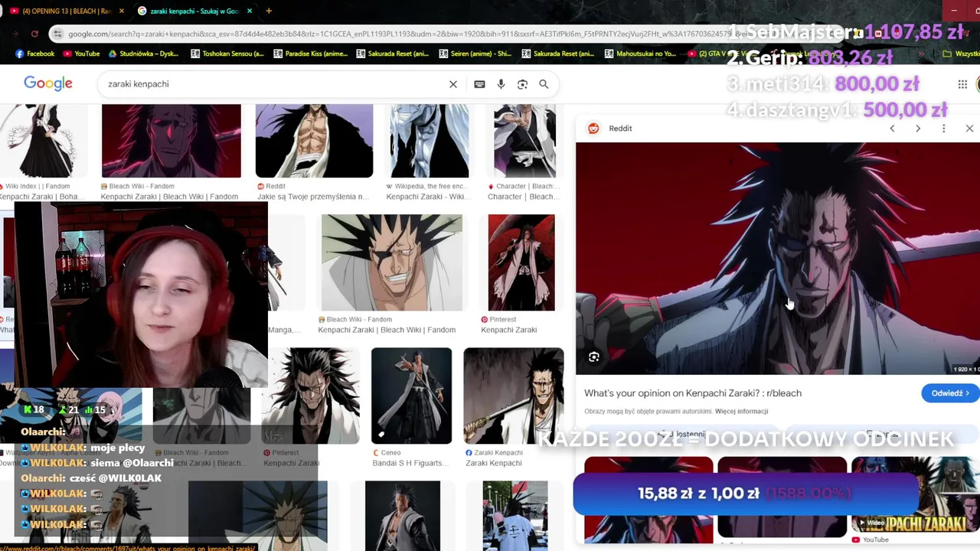
Task: Switch to the OPENING 13 BLEACH tab
Action: pos(65,11)
